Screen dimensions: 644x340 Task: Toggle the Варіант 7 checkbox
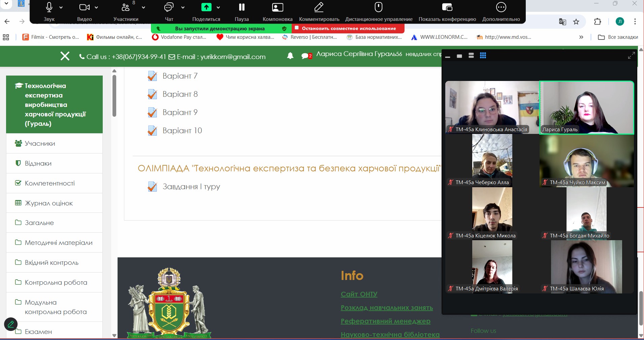point(152,76)
